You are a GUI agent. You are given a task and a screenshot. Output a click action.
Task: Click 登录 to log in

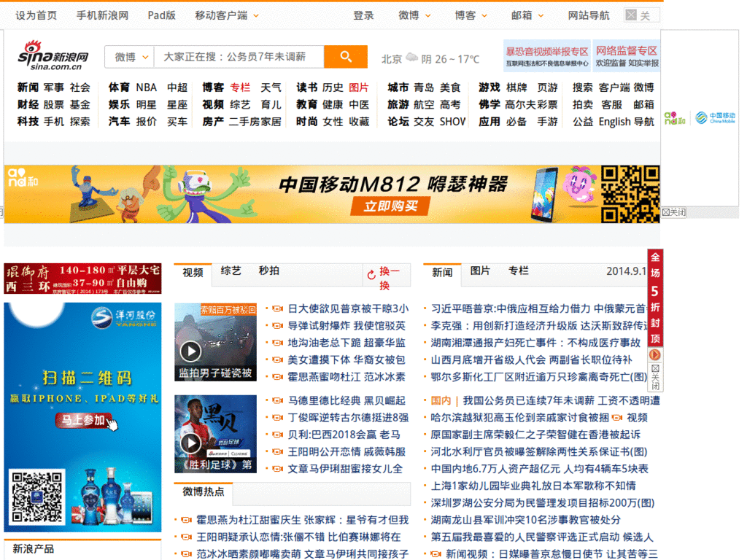363,14
